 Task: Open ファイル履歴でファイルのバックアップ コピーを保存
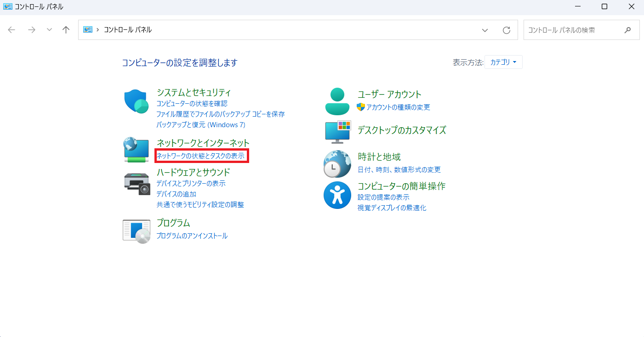coord(221,114)
